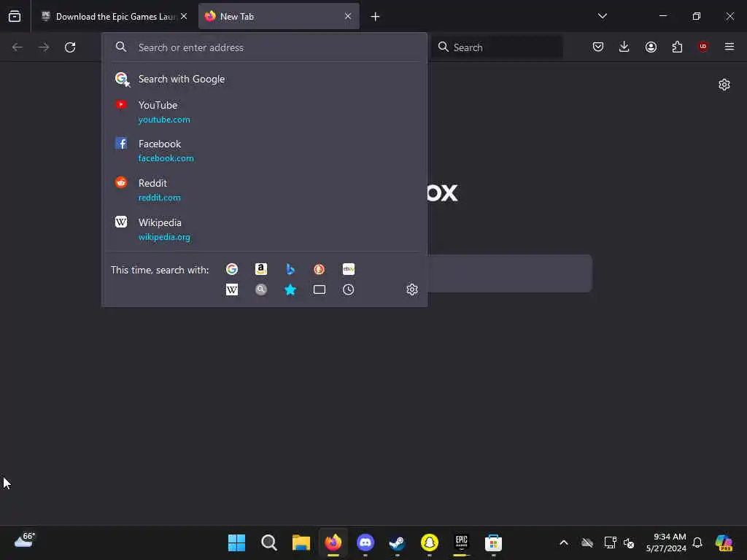Open the clock showing 9:34 AM
This screenshot has width=747, height=560.
666,542
